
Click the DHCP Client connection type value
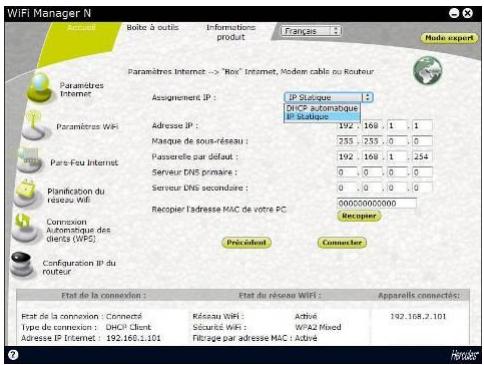tap(128, 327)
